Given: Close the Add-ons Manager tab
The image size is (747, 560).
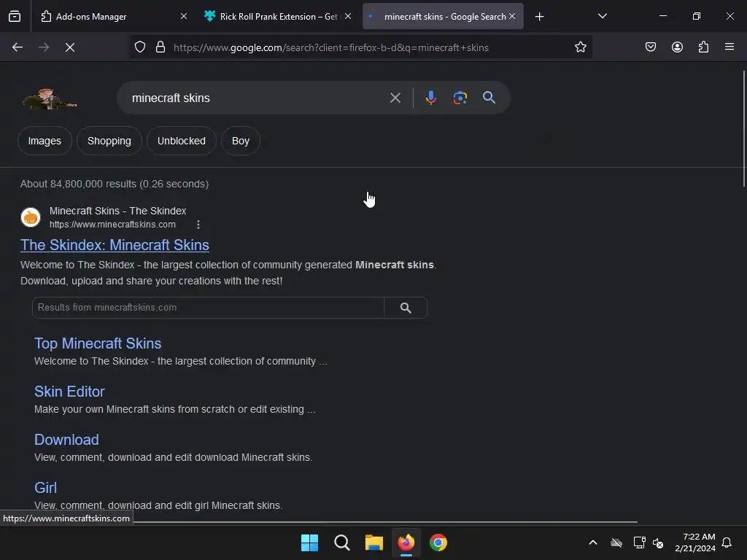Looking at the screenshot, I should point(184,16).
